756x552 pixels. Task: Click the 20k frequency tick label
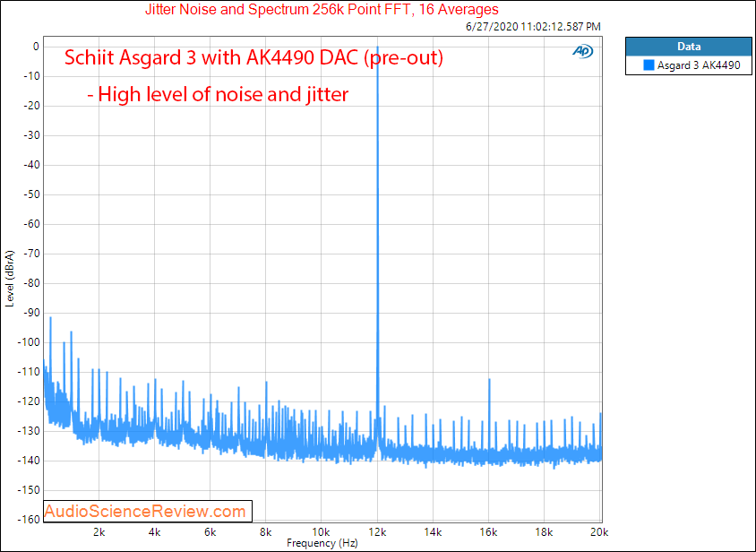click(599, 532)
